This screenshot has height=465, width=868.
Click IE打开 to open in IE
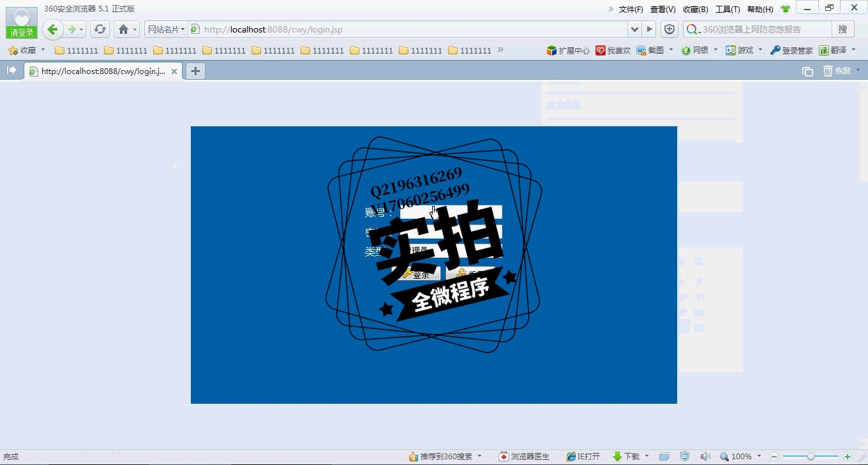tap(583, 457)
